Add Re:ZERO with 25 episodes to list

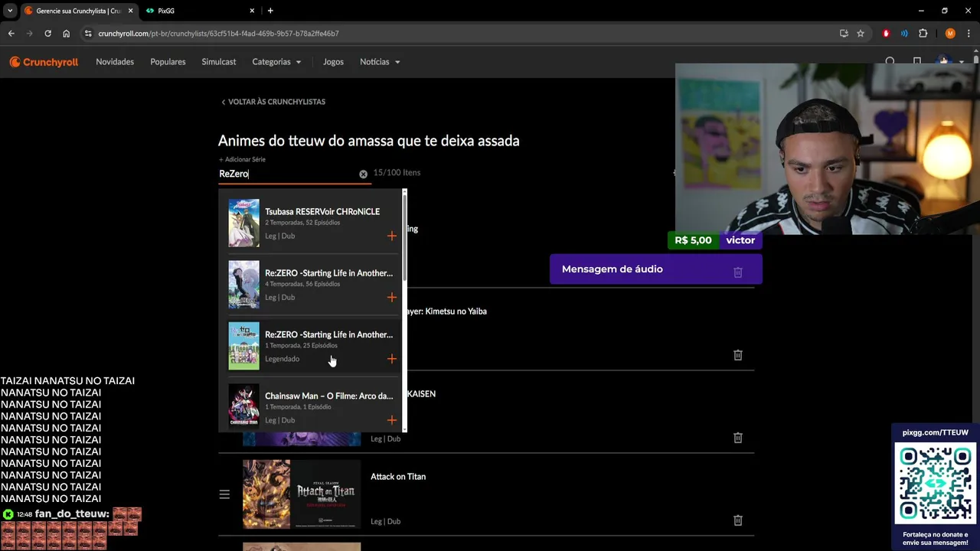(391, 359)
